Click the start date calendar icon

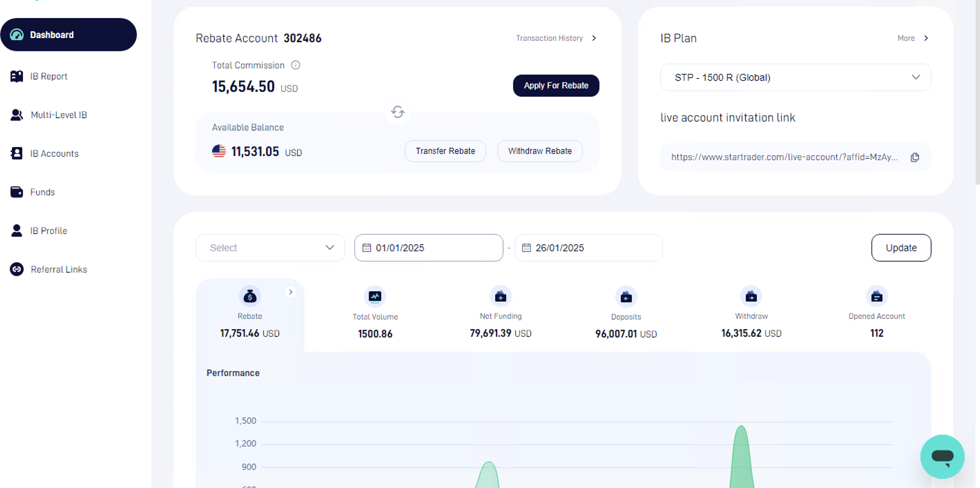pyautogui.click(x=366, y=248)
